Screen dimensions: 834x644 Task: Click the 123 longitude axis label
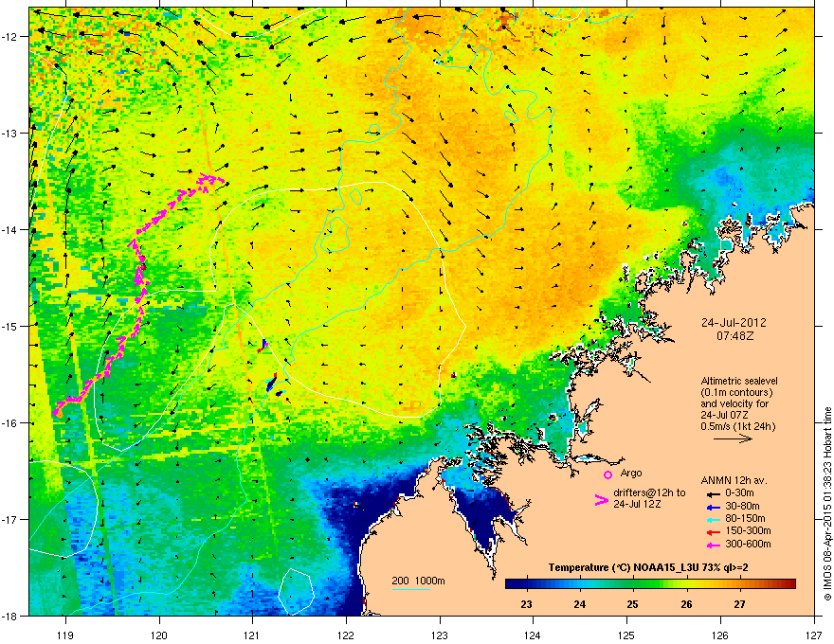click(440, 635)
